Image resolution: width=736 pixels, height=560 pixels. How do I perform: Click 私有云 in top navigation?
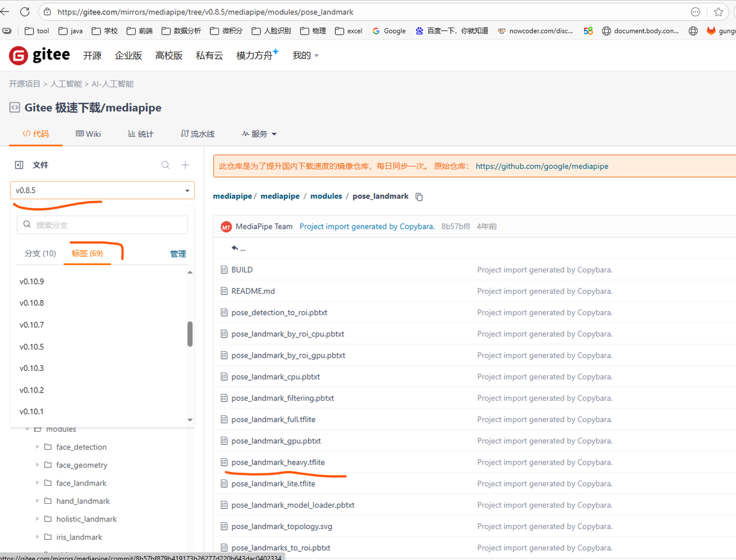(209, 55)
